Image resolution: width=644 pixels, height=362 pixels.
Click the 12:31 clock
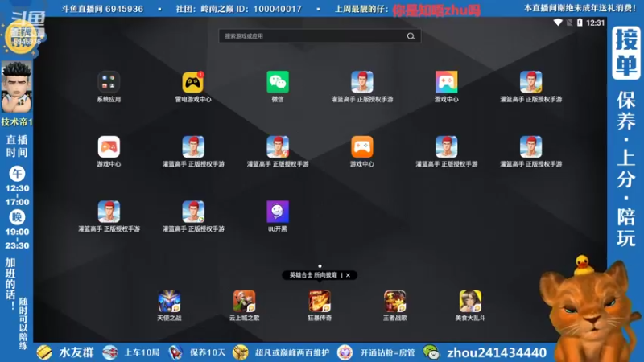(595, 23)
